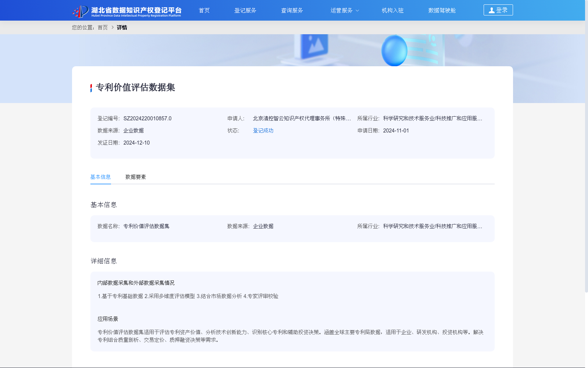Switch to the 数据要素 tab
Image resolution: width=588 pixels, height=368 pixels.
tap(136, 177)
